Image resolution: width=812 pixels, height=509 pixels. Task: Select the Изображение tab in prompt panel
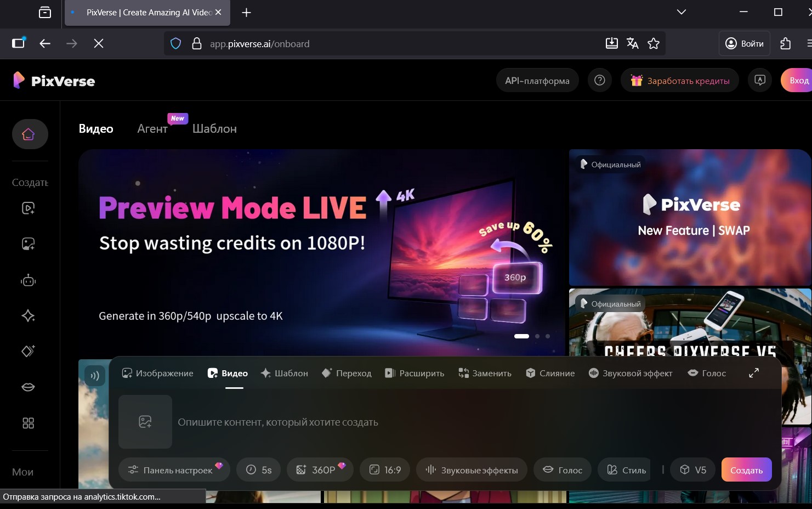point(157,373)
